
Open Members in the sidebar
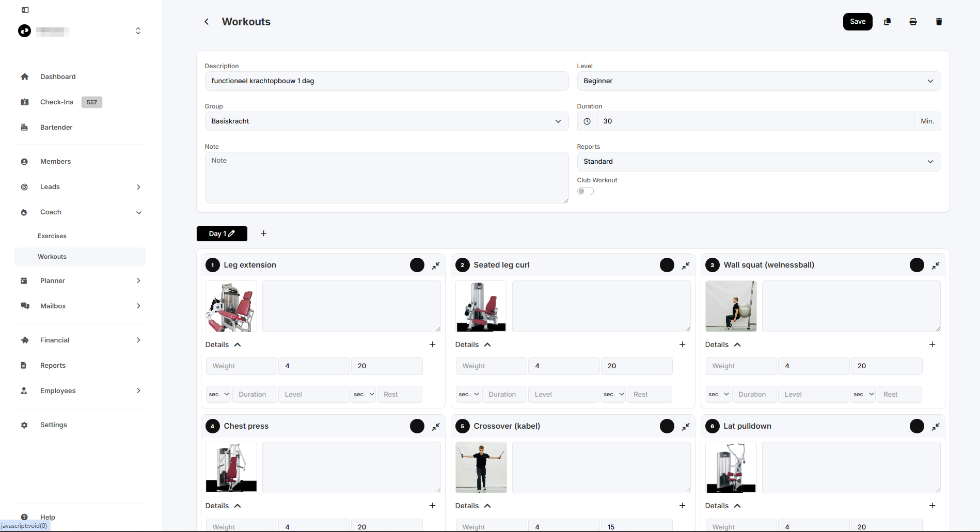tap(55, 161)
